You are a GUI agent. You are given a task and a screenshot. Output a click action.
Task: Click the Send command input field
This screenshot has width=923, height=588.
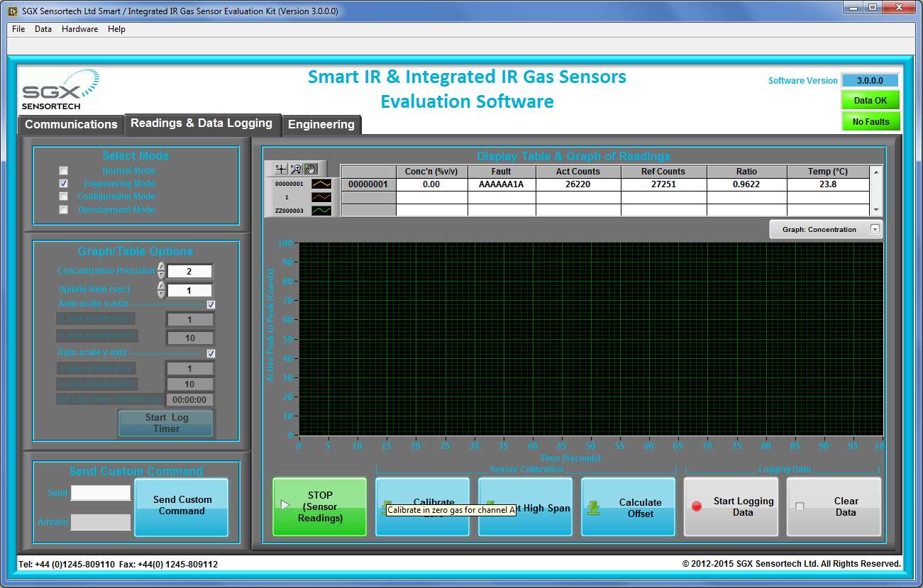(x=101, y=493)
